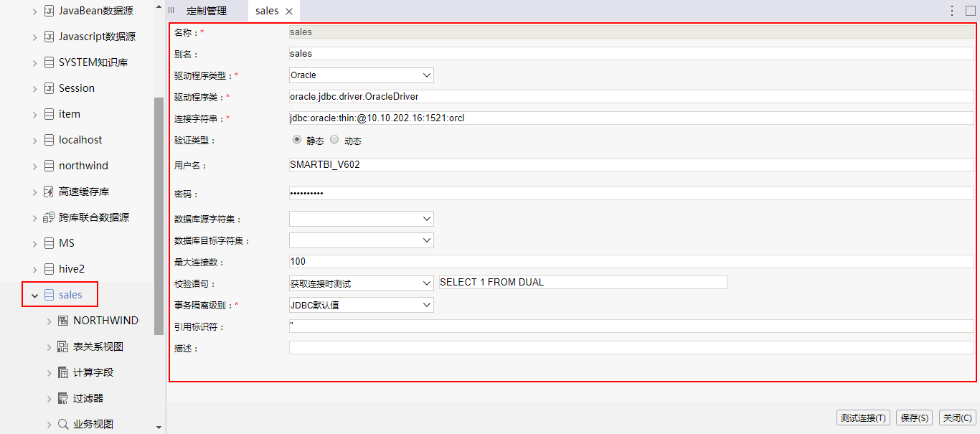Click the SELECT 1 FROM DUAL field
The width and height of the screenshot is (980, 434).
click(x=583, y=283)
